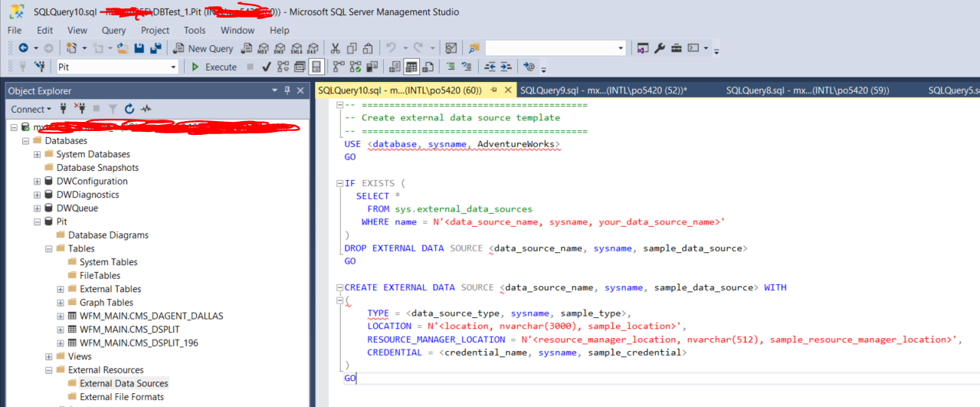Expand the DWConfiguration database node
The image size is (980, 407).
38,182
